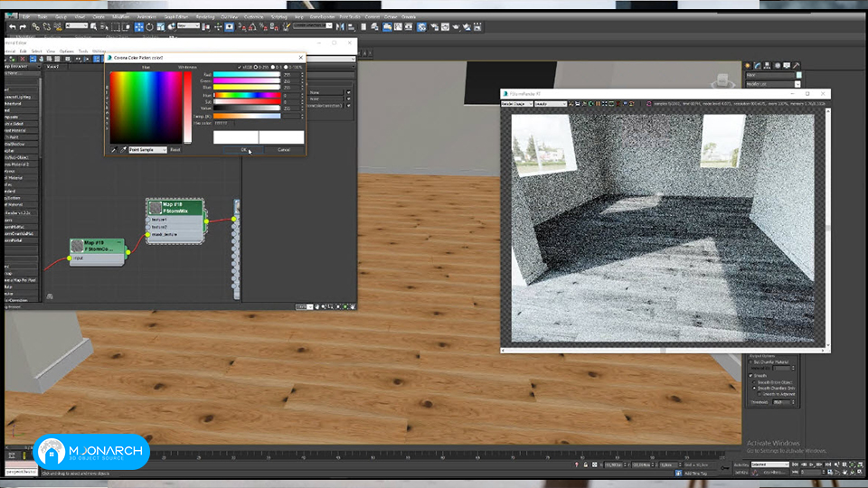Click the Play Animation button

point(812,465)
